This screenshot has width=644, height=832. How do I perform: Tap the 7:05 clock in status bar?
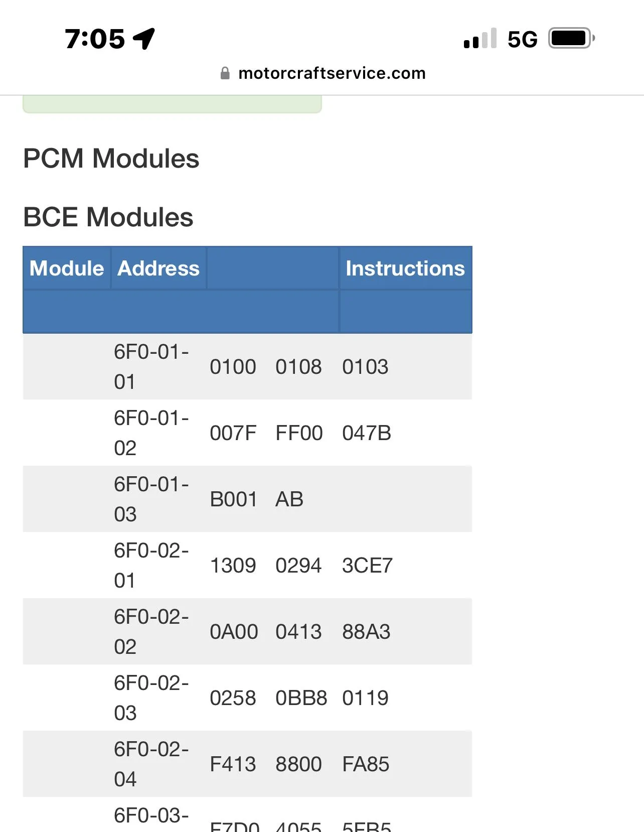[x=95, y=39]
